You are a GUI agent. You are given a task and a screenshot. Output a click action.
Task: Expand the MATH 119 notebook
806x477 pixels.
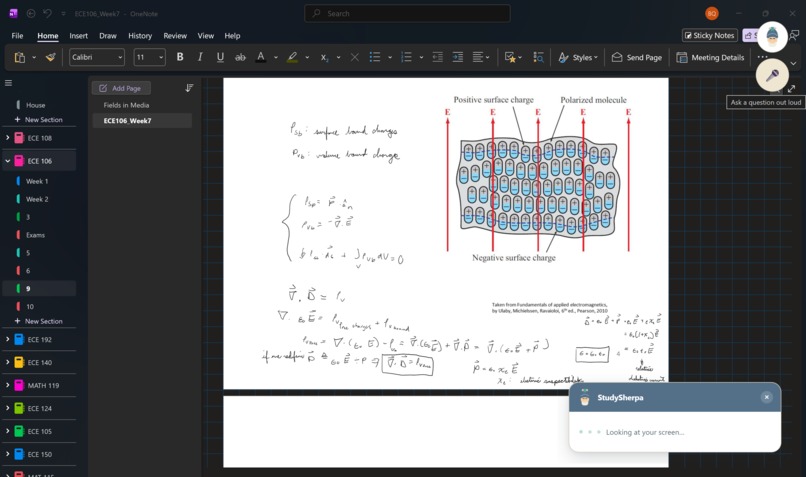[x=7, y=385]
